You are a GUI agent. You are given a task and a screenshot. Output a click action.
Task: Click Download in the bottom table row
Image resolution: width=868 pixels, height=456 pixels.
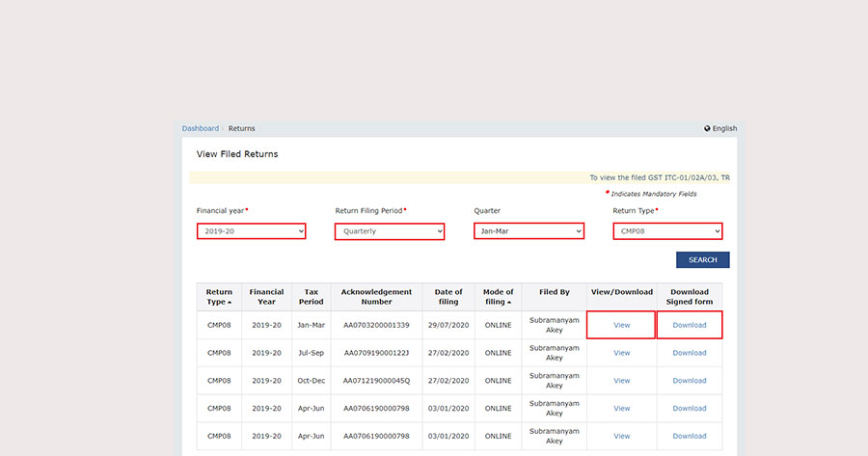[690, 436]
